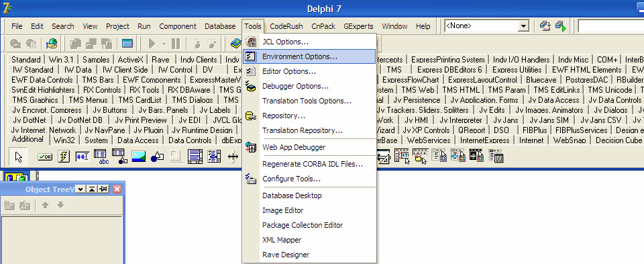Image resolution: width=644 pixels, height=264 pixels.
Task: Click the grayed Run play button
Action: click(152, 44)
